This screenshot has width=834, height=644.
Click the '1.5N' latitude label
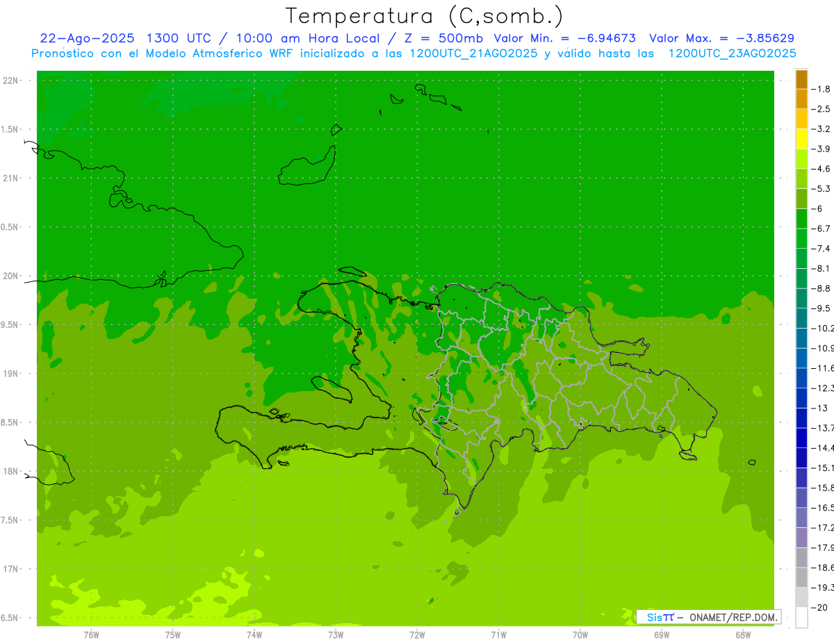coord(10,130)
